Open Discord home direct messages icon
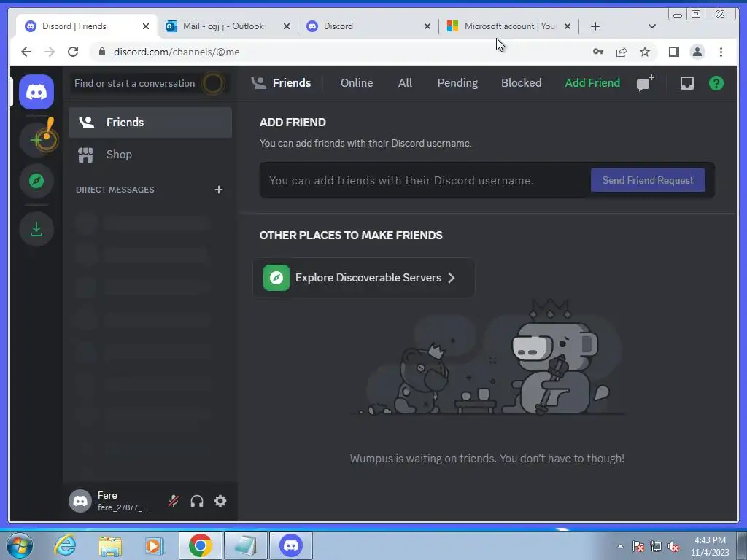The width and height of the screenshot is (747, 560). coord(36,92)
